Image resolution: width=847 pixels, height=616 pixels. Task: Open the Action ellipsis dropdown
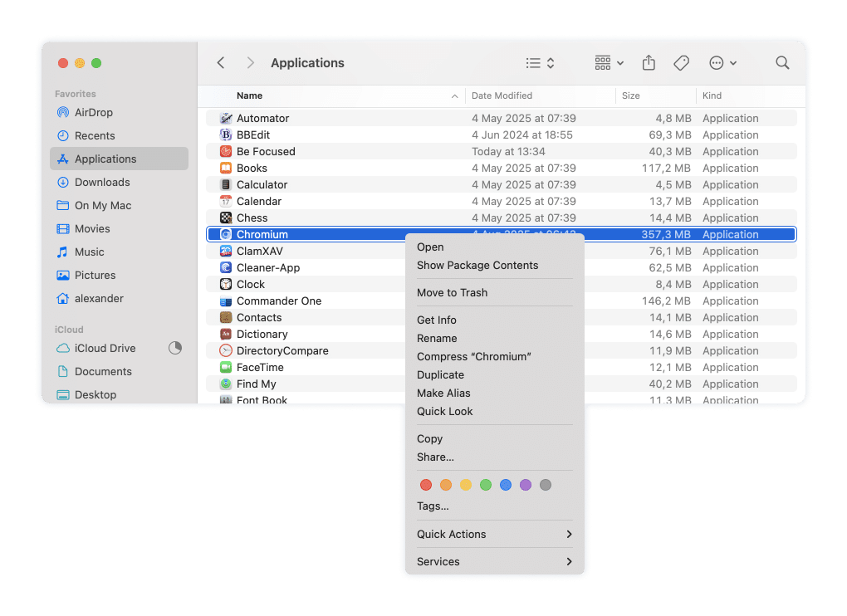click(x=722, y=63)
